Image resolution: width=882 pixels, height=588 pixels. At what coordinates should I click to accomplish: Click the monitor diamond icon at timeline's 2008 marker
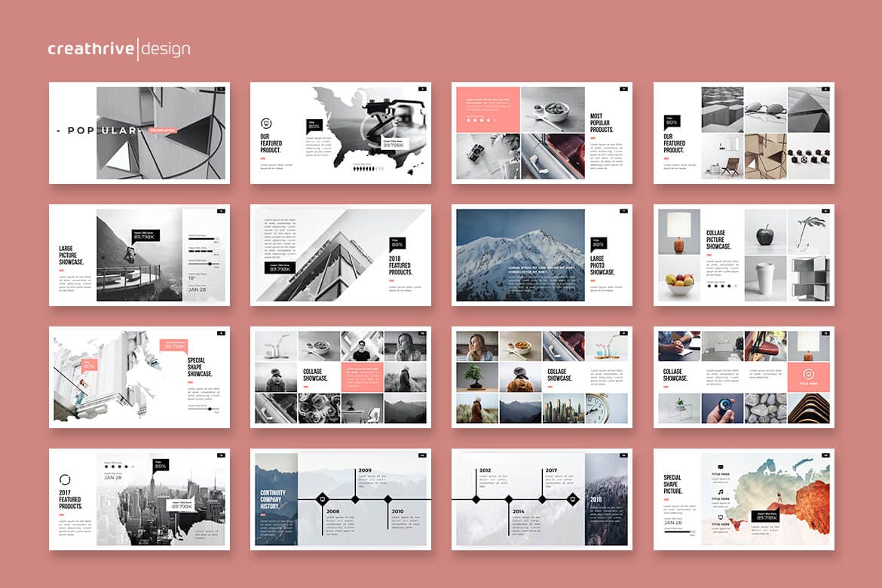point(323,499)
